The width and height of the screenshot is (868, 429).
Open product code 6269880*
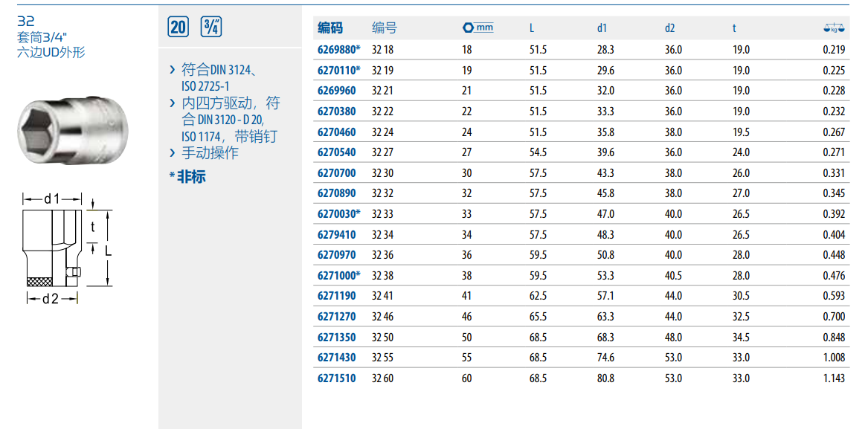pos(339,50)
